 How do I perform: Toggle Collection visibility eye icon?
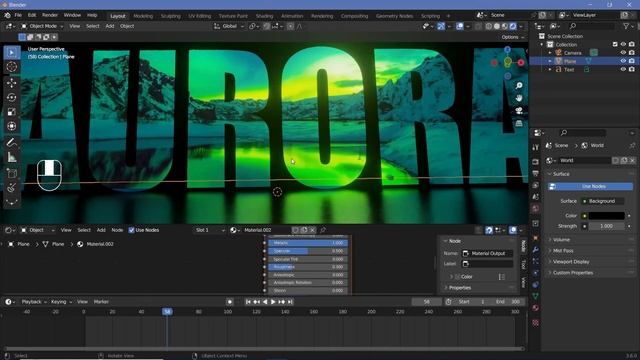coord(623,44)
